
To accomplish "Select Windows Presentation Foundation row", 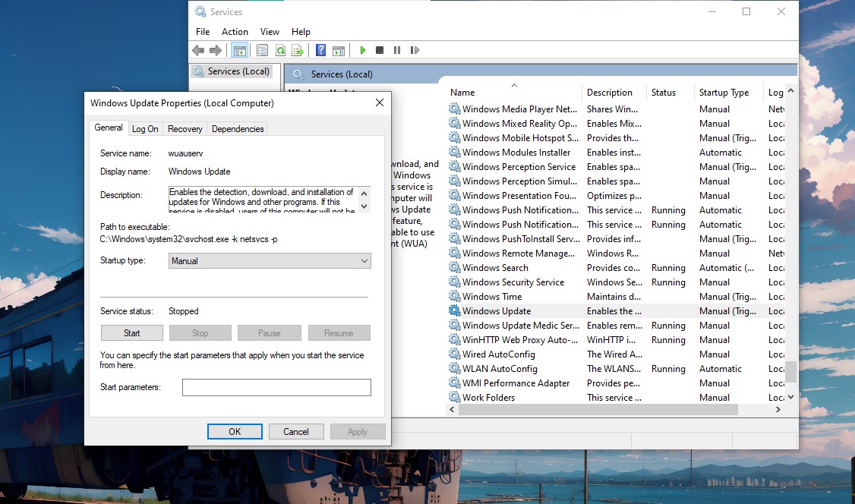I will pos(616,196).
